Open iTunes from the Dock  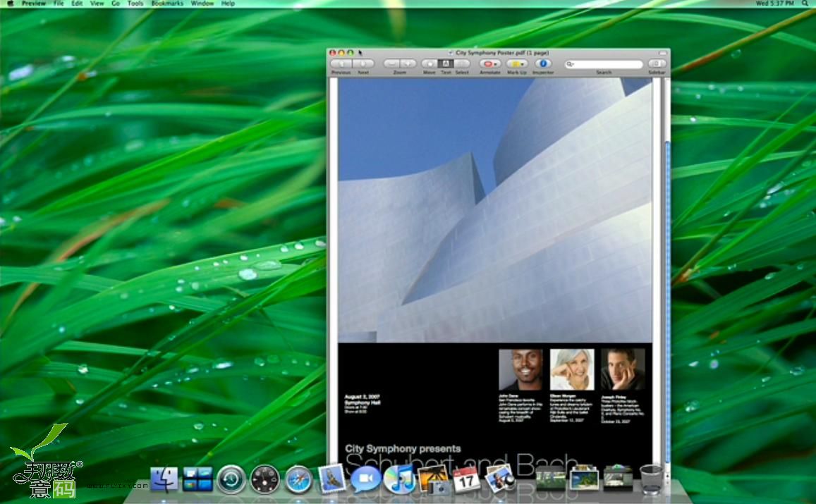coord(399,479)
